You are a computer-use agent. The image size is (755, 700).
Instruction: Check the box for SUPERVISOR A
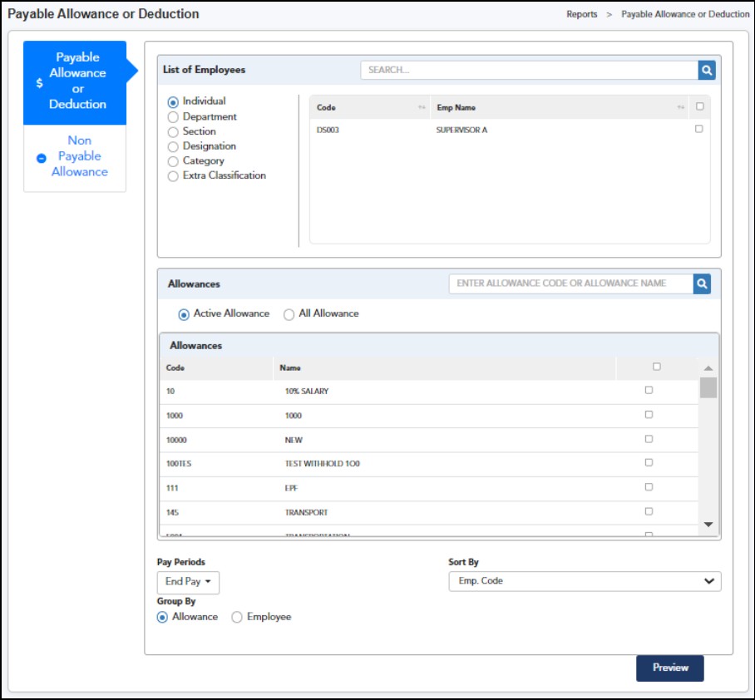pos(698,129)
